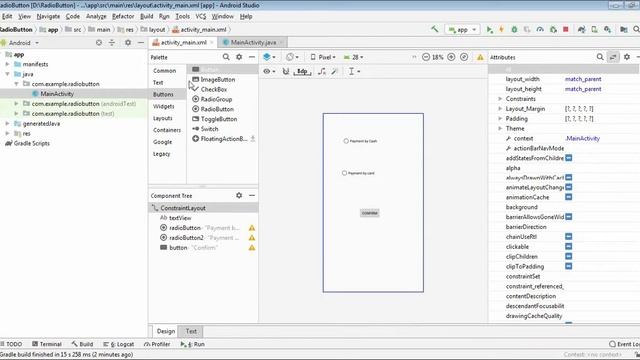
Task: Open Attributes panel gear settings
Action: [x=627, y=57]
